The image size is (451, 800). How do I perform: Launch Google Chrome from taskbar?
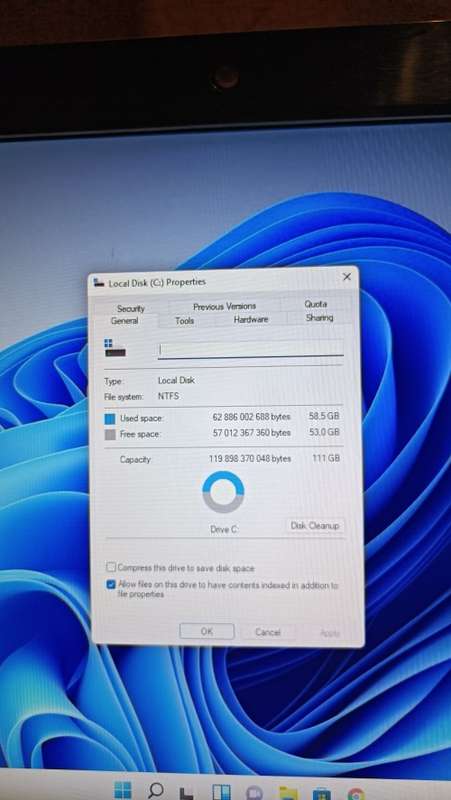coord(356,794)
